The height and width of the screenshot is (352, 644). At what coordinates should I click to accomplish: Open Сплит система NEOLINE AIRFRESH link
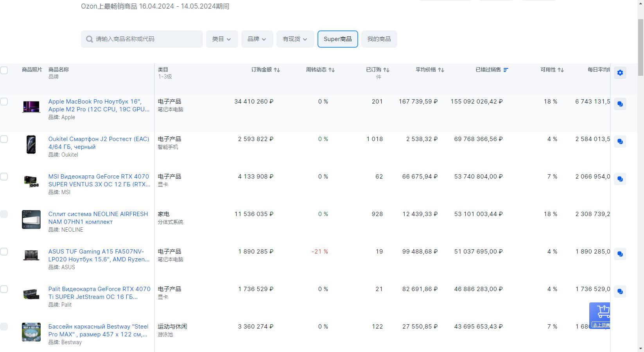98,218
